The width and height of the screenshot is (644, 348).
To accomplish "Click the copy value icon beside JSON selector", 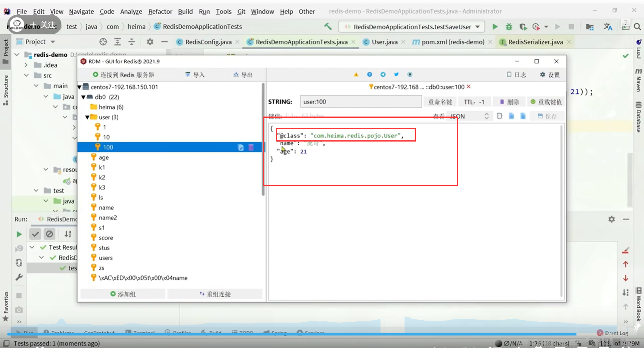I will pyautogui.click(x=499, y=116).
